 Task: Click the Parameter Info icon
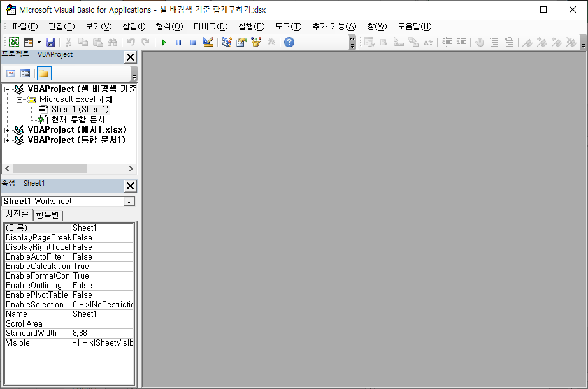[x=413, y=42]
